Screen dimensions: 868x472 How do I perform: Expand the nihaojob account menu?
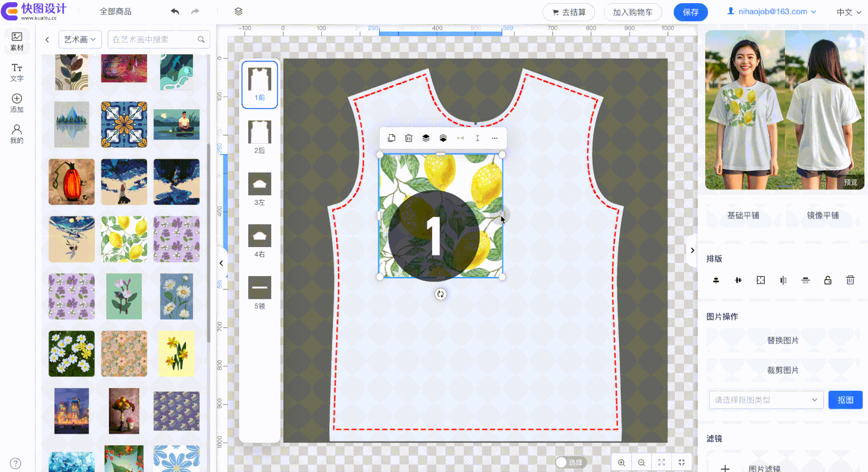click(x=772, y=12)
